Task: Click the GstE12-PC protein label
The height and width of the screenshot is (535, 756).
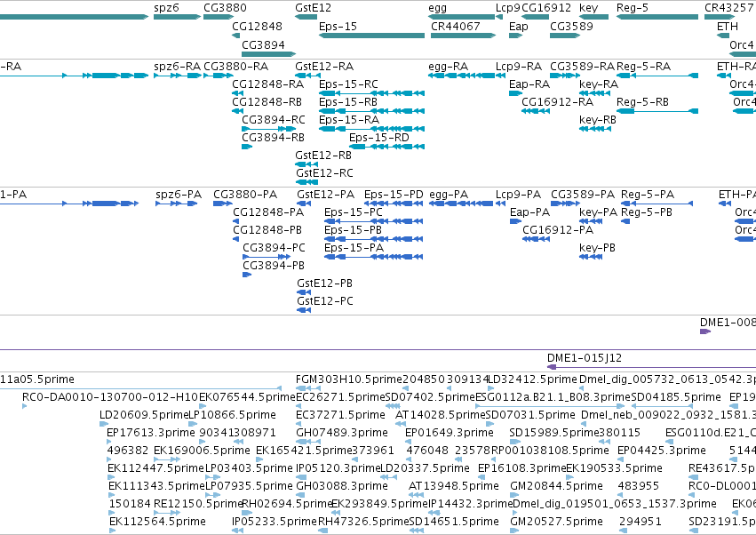Action: click(325, 301)
